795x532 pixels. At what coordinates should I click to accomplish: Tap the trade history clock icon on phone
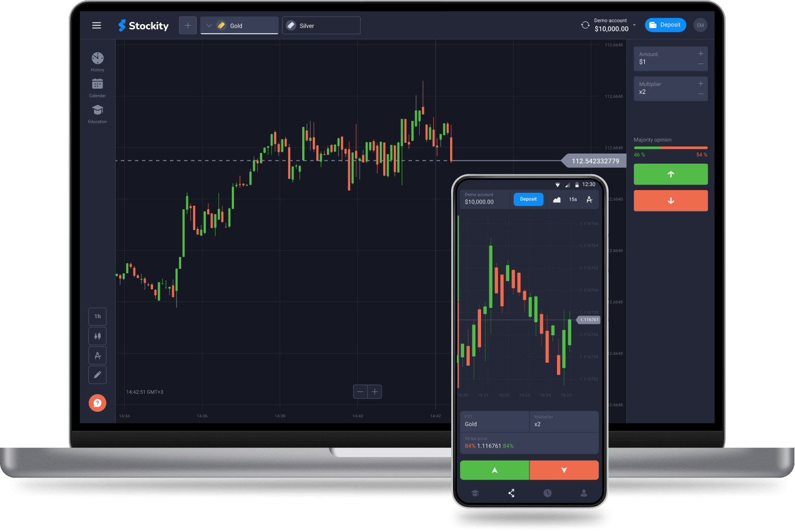tap(547, 493)
